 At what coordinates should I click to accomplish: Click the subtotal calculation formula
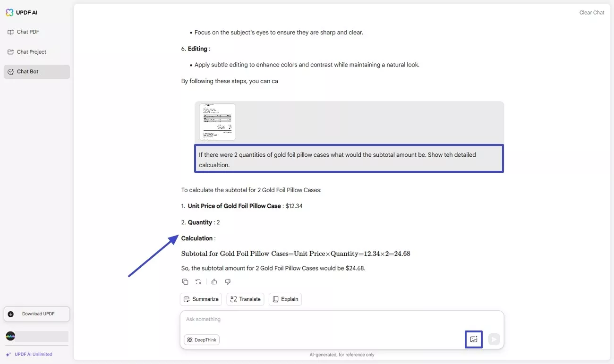(296, 254)
